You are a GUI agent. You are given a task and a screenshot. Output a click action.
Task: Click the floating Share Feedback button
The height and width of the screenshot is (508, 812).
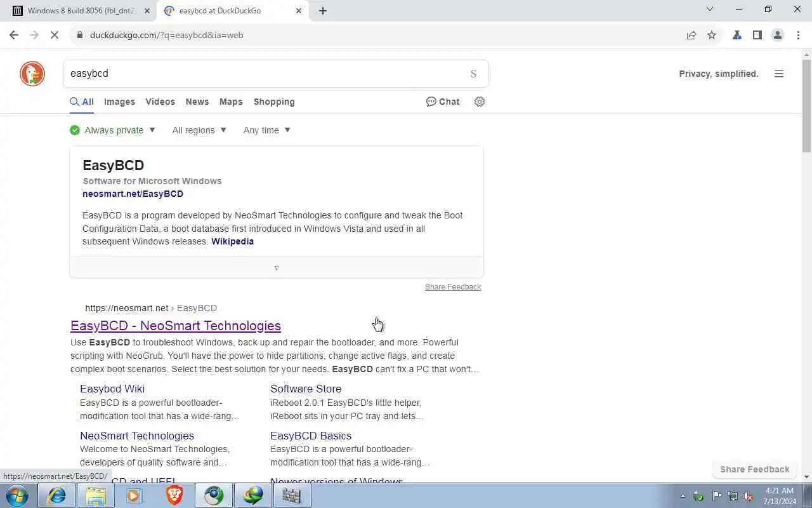pos(755,469)
